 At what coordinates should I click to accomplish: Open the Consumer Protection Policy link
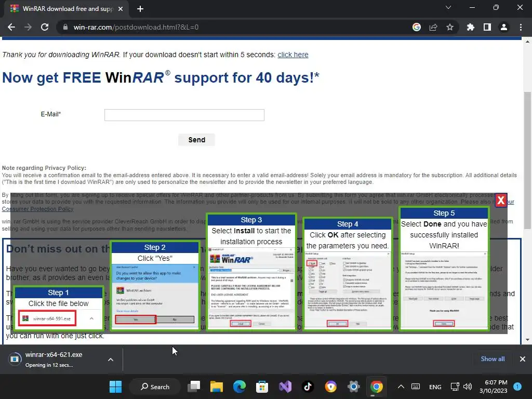coord(37,209)
